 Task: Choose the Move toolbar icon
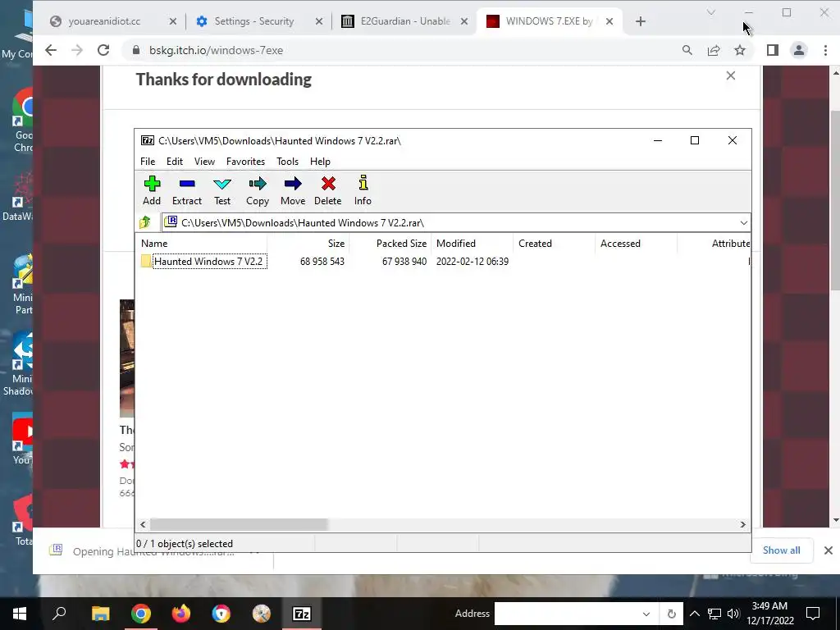pos(293,190)
